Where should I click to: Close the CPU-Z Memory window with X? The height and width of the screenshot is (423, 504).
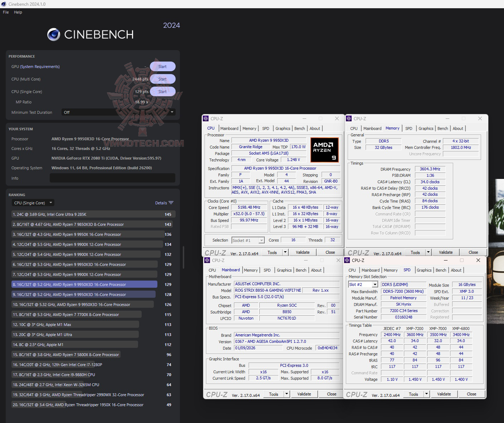(x=480, y=118)
